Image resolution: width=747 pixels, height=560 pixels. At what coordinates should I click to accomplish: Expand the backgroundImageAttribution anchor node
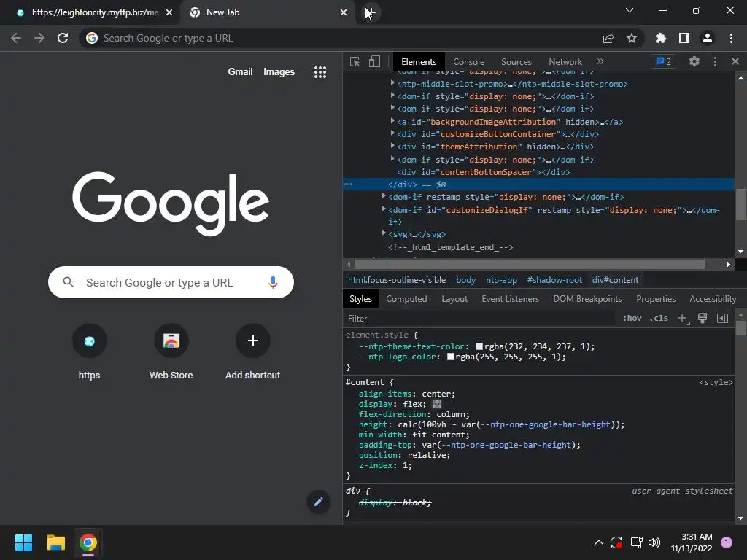392,122
